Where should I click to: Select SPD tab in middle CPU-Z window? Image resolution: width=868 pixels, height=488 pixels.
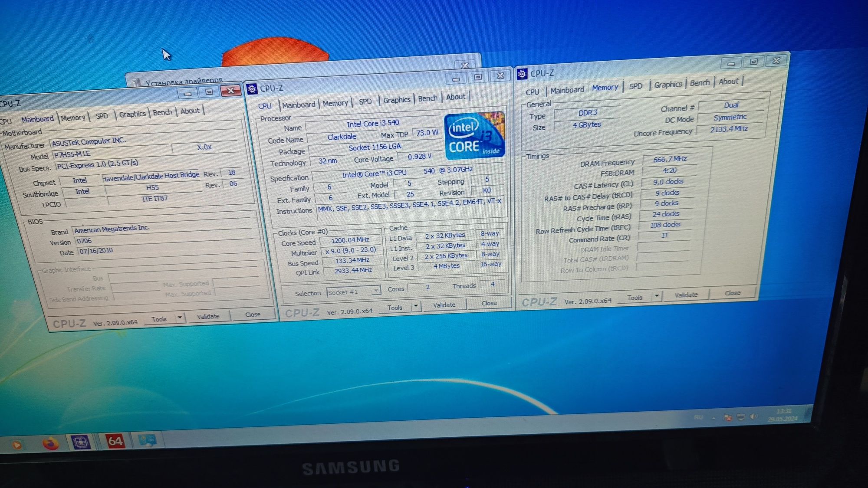point(365,102)
